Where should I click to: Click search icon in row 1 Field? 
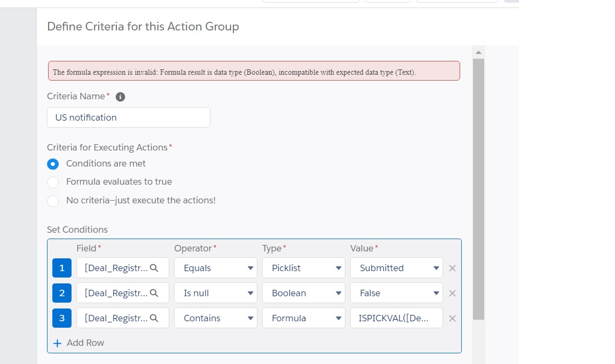pos(154,268)
